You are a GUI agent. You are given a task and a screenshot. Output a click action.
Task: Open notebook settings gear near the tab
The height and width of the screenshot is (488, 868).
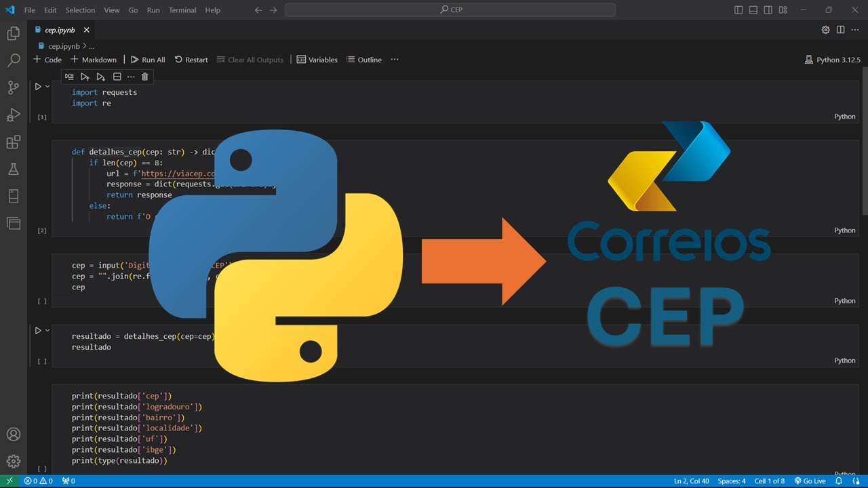click(x=825, y=30)
